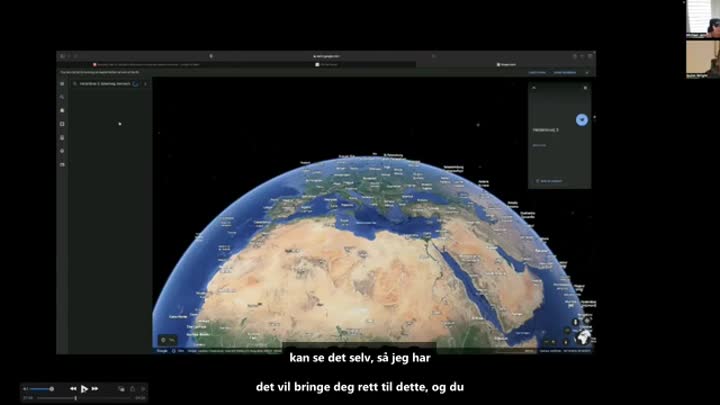
Task: Select the measure tool in Earth sidebar
Action: point(62,164)
